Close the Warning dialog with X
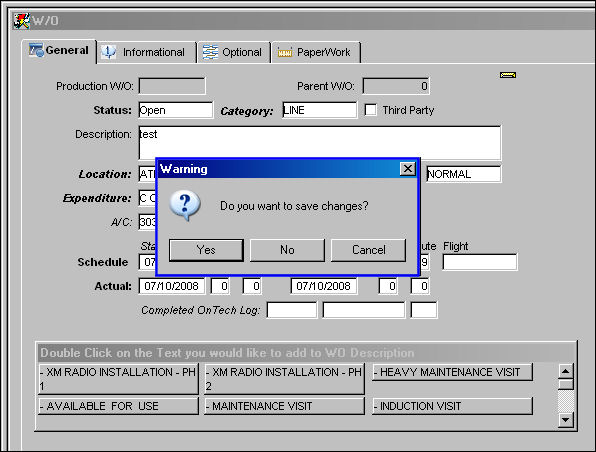Screen dimensions: 596x452 pos(408,168)
